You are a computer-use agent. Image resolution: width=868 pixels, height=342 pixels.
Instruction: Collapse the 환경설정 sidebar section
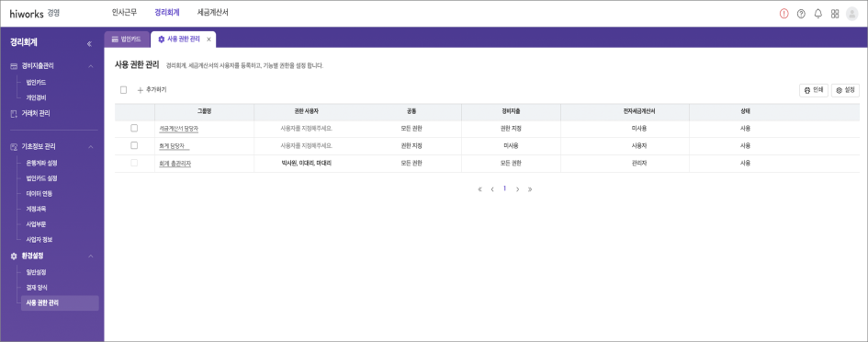pyautogui.click(x=91, y=256)
